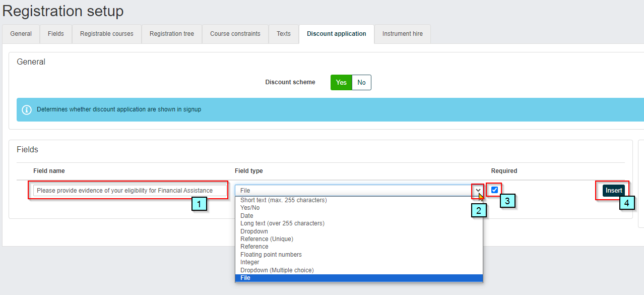Viewport: 644px width, 295px height.
Task: Open the General tab
Action: 21,34
